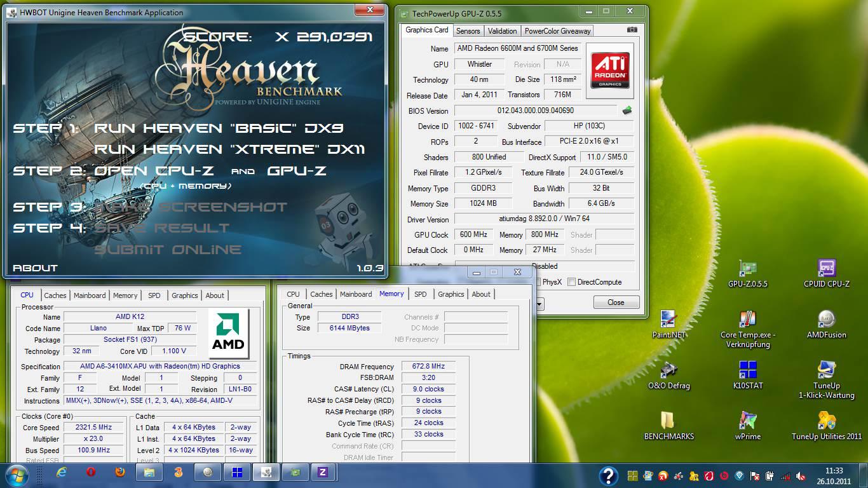Open Graphics tab in the CPU-Z processor window
This screenshot has height=488, width=868.
click(x=185, y=295)
